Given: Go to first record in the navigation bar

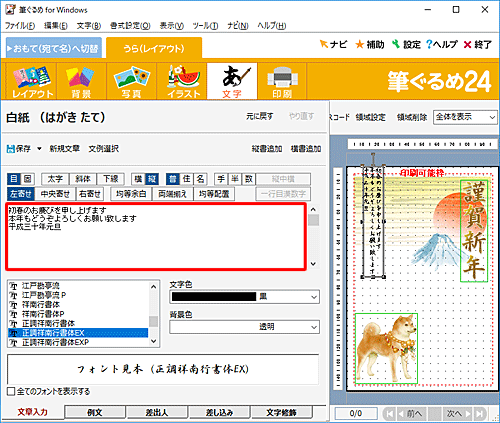Looking at the screenshot, I should tap(389, 414).
